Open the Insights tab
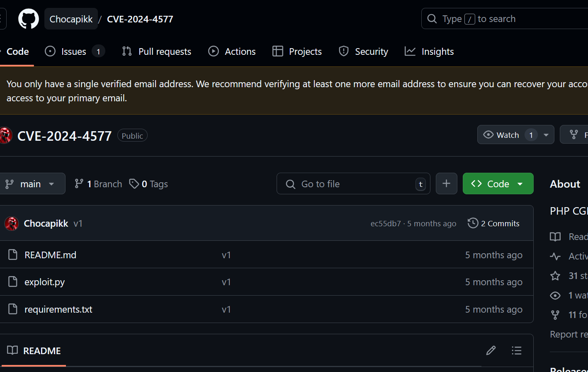 (429, 51)
